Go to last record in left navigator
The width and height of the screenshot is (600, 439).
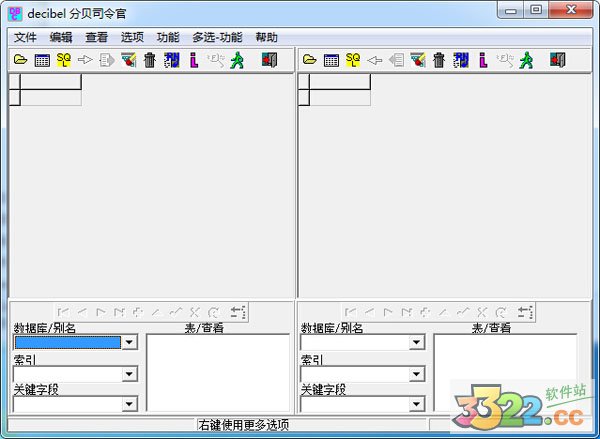(119, 312)
